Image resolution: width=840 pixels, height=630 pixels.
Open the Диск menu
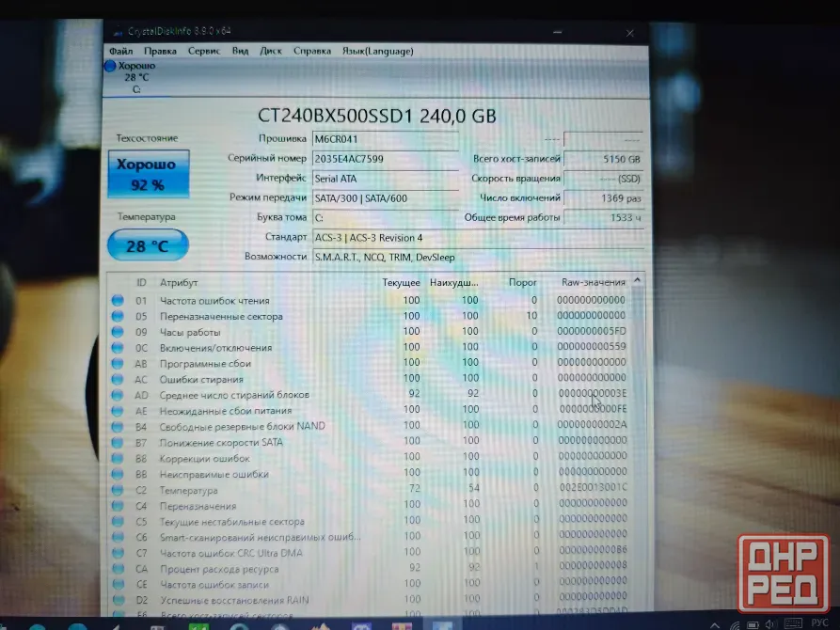(x=271, y=51)
